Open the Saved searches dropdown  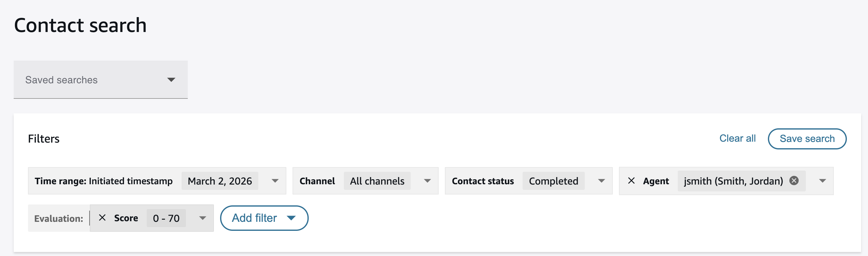[x=100, y=80]
